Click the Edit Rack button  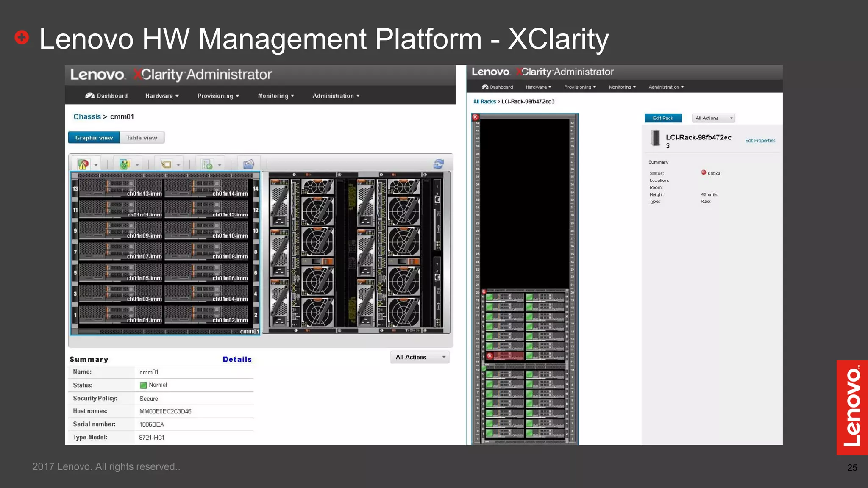point(663,118)
